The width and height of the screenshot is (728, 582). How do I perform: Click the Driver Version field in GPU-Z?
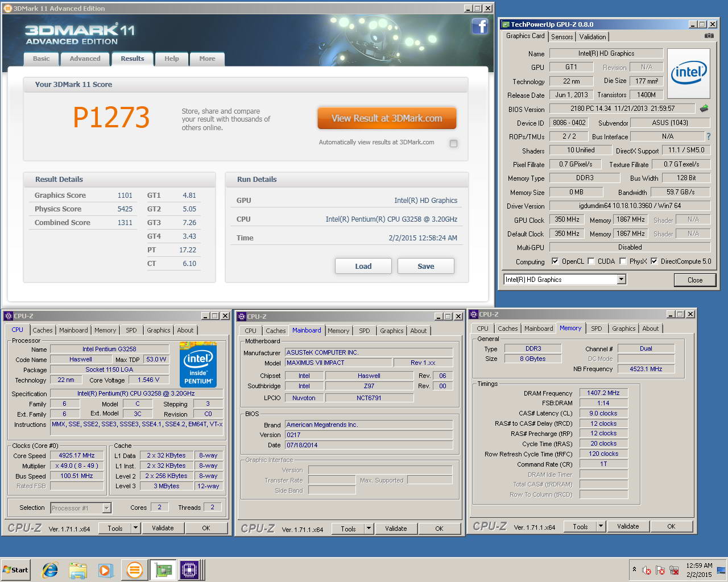pyautogui.click(x=630, y=206)
